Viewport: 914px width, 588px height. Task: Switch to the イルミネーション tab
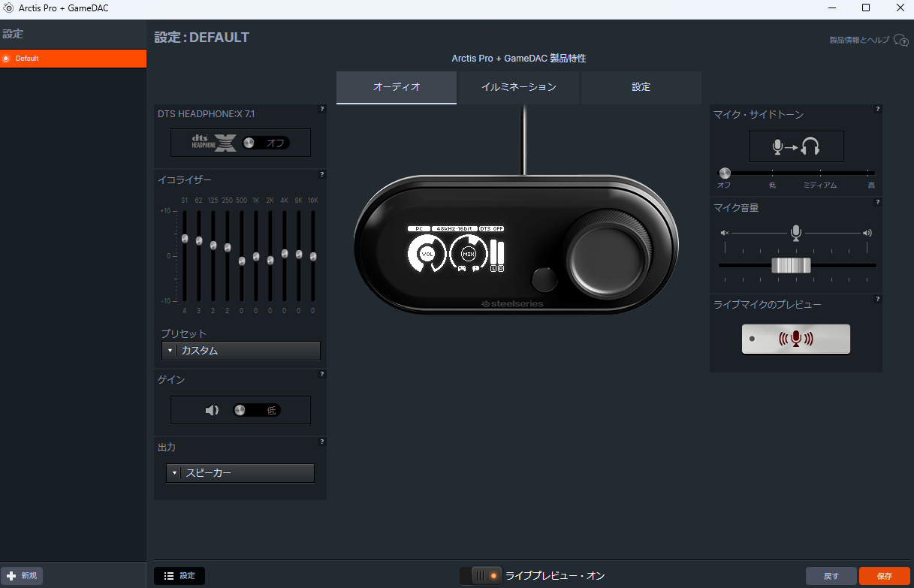[x=517, y=87]
